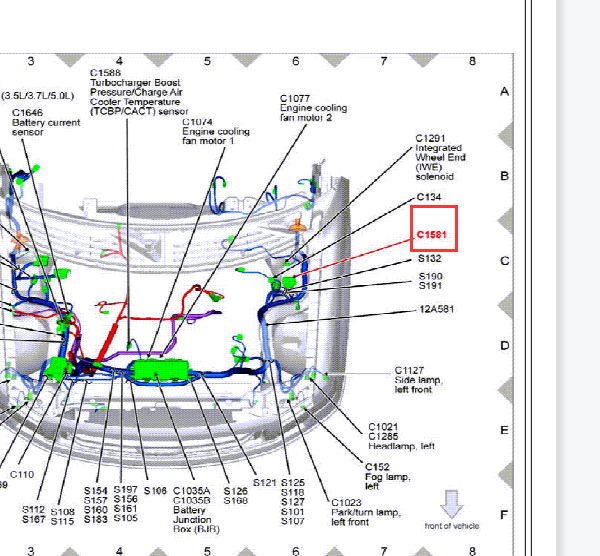The image size is (600, 556).
Task: Click the S191 splice label
Action: (x=430, y=285)
